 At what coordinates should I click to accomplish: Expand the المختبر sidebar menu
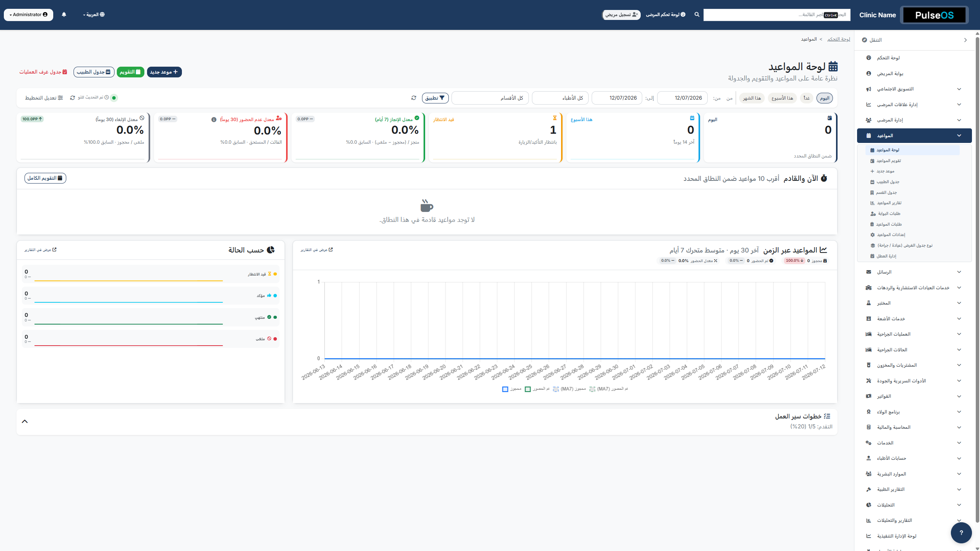coord(914,303)
